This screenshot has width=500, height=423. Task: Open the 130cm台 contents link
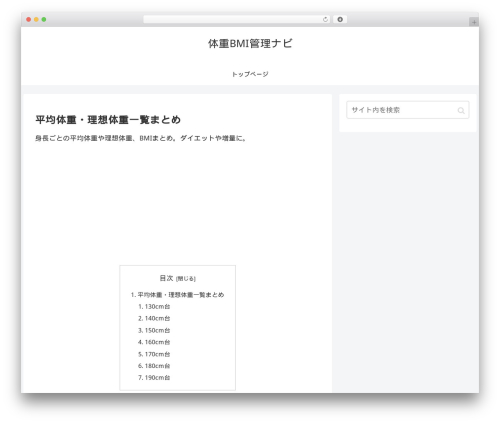coord(157,307)
